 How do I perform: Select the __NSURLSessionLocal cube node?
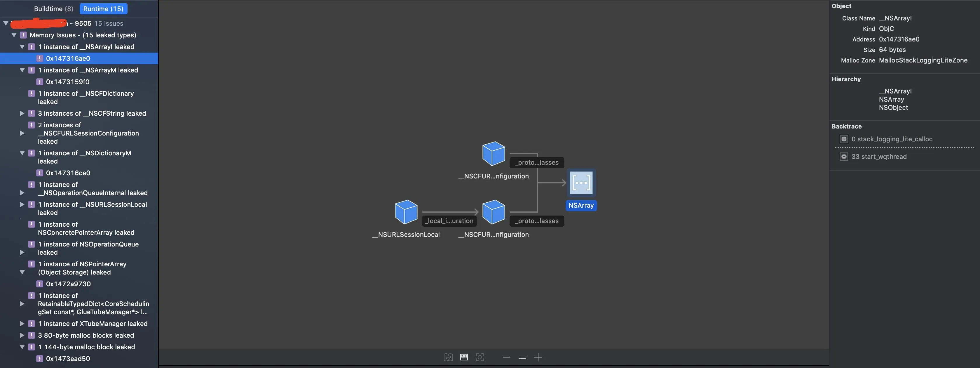tap(406, 212)
